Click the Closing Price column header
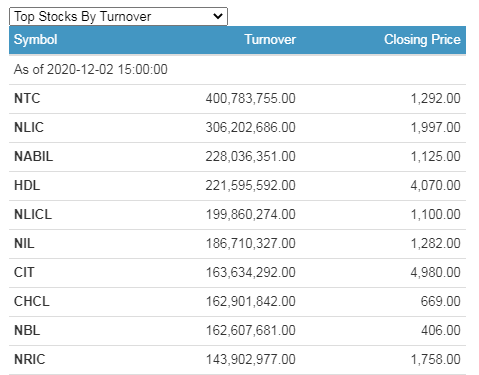The width and height of the screenshot is (479, 375). pos(422,40)
